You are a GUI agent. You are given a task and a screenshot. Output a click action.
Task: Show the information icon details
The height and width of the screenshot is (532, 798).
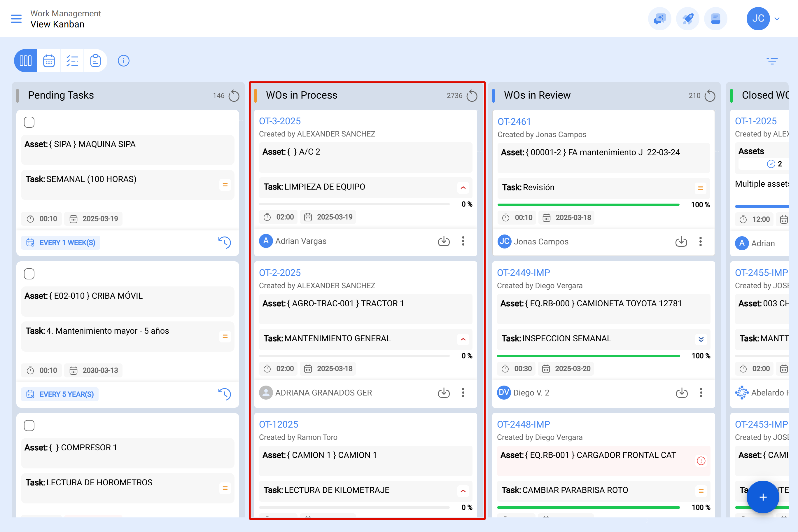tap(123, 61)
